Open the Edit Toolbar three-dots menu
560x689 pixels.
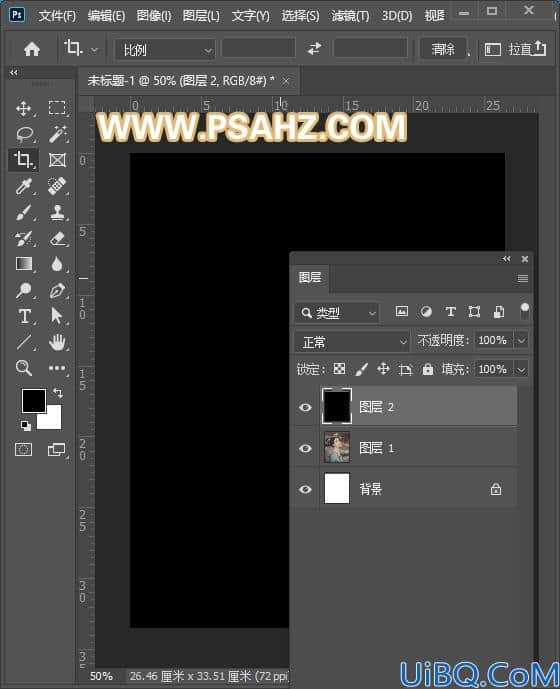click(x=57, y=368)
